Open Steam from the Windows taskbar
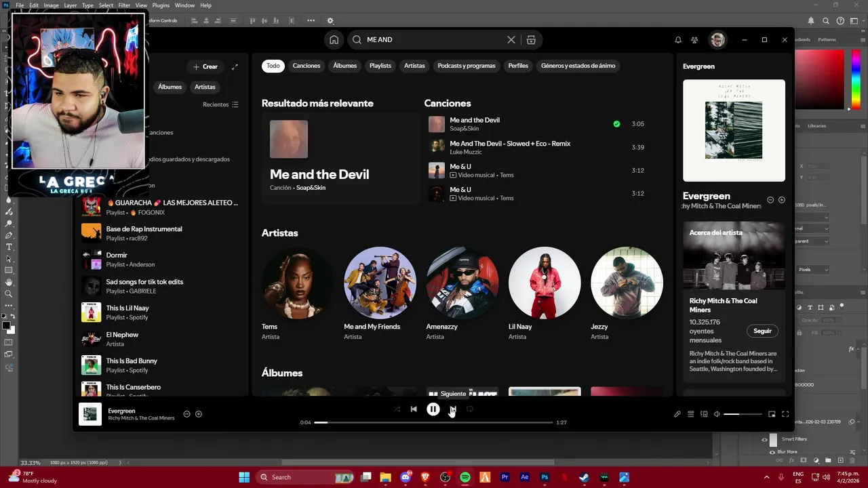The height and width of the screenshot is (488, 868). [x=585, y=477]
